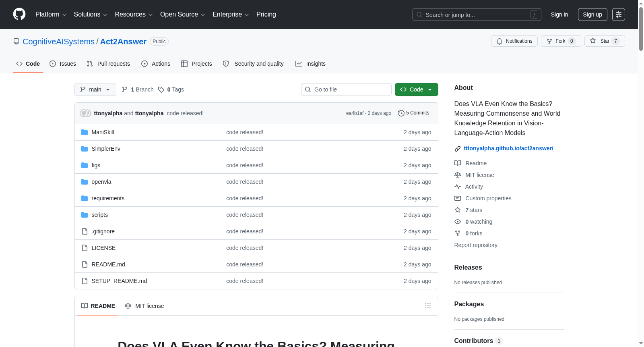Expand the Enterprise menu
The height and width of the screenshot is (347, 644).
pos(231,15)
